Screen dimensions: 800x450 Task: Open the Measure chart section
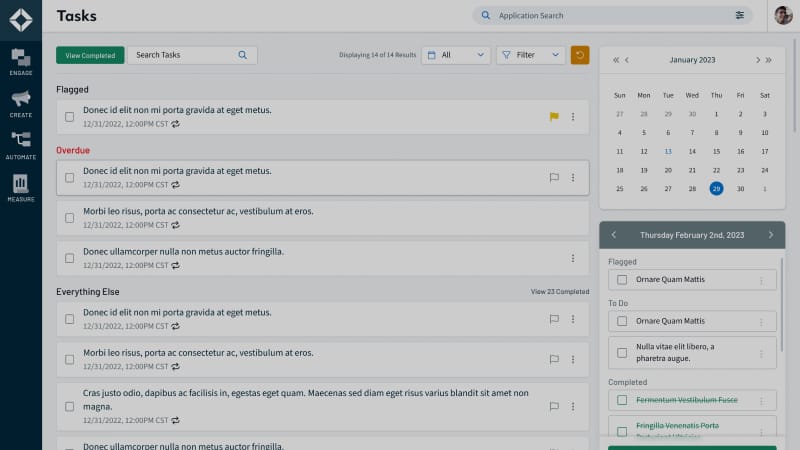[21, 188]
